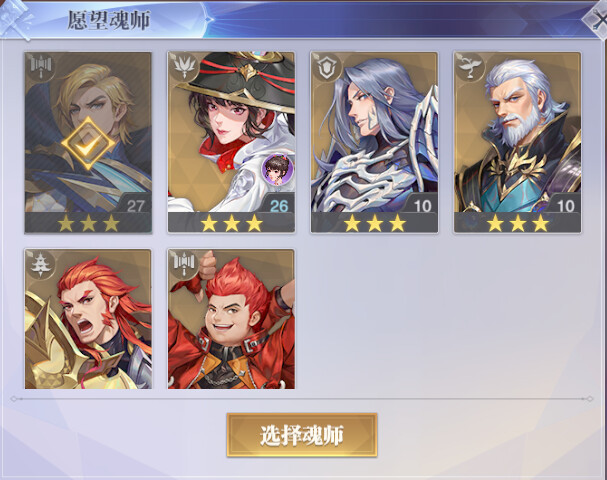Click the plant sprout class icon on elder card

coord(470,68)
